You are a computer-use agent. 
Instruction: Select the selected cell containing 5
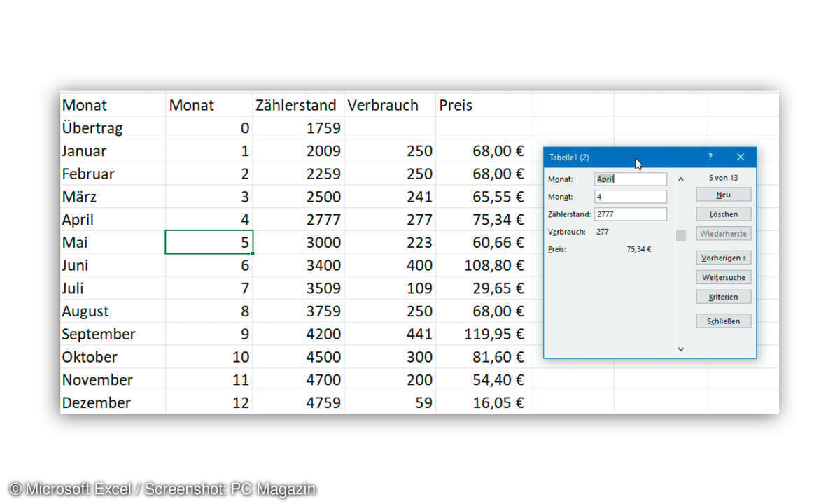tap(209, 242)
